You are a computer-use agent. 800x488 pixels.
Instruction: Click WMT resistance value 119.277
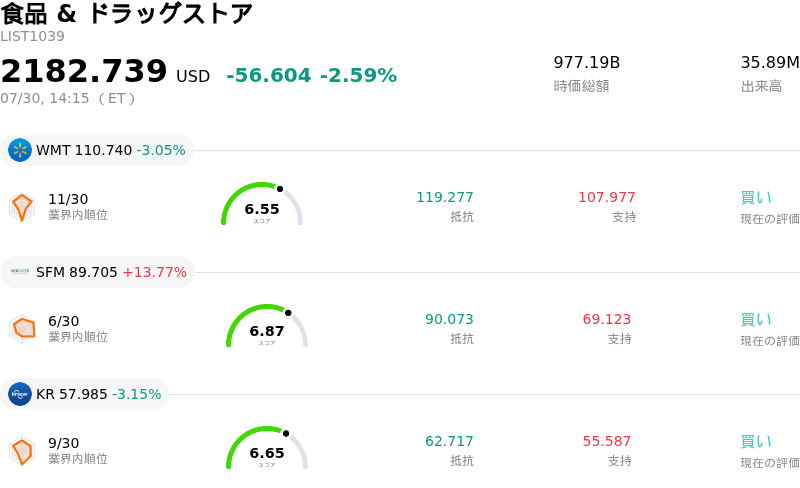445,197
